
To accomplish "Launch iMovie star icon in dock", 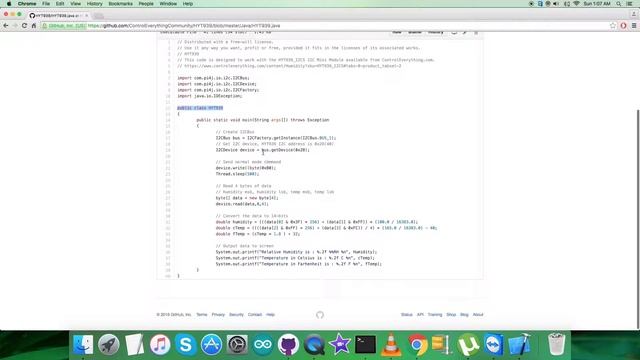I will (x=340, y=344).
